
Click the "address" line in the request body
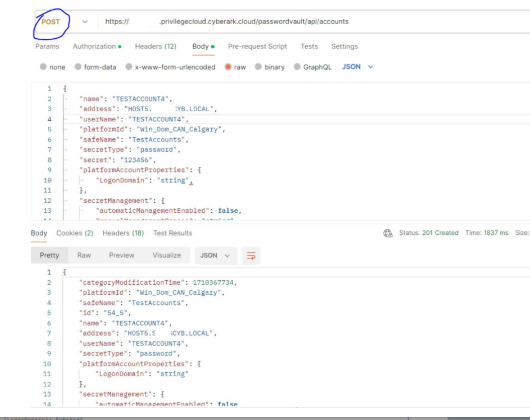(x=148, y=109)
